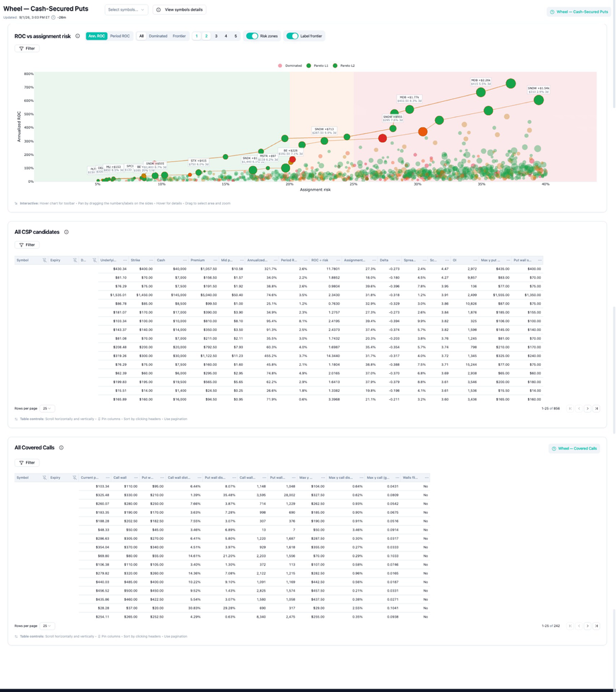Click the clock icon near the updated timestamp

click(x=54, y=17)
